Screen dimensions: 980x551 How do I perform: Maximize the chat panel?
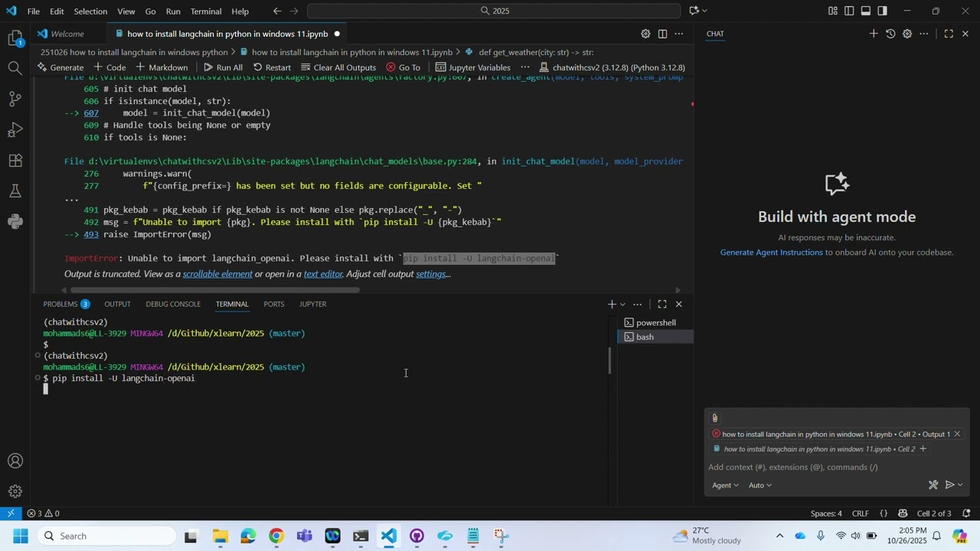point(949,34)
